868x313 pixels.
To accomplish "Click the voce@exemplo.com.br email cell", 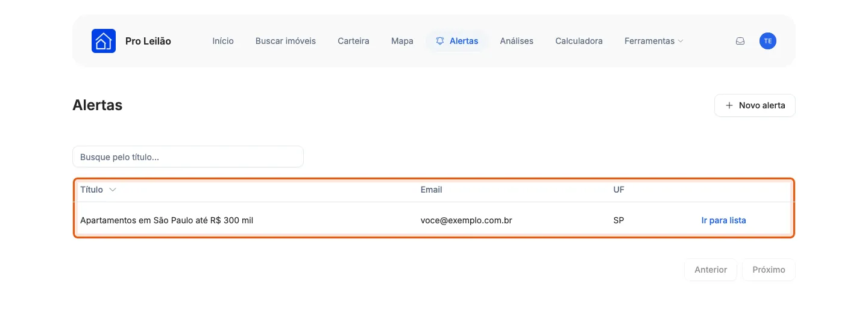I will tap(467, 220).
